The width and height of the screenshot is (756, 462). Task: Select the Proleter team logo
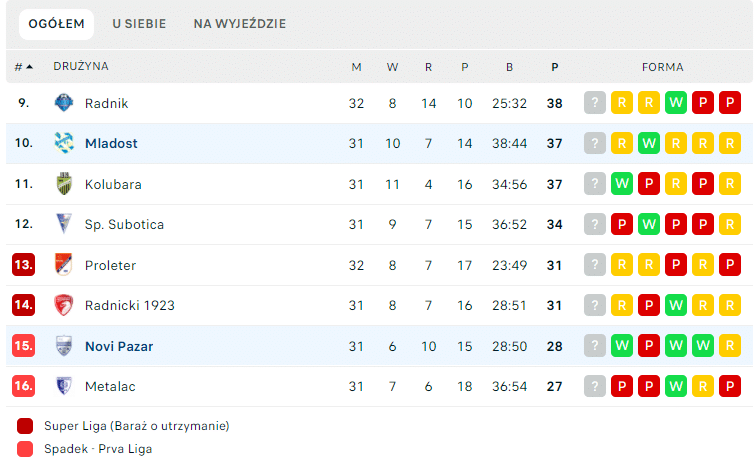point(64,265)
